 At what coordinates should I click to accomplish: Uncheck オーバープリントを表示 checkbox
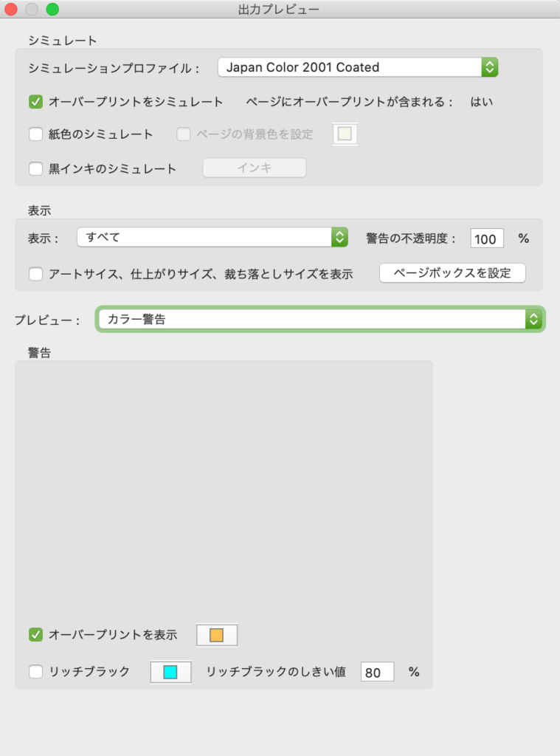[35, 634]
